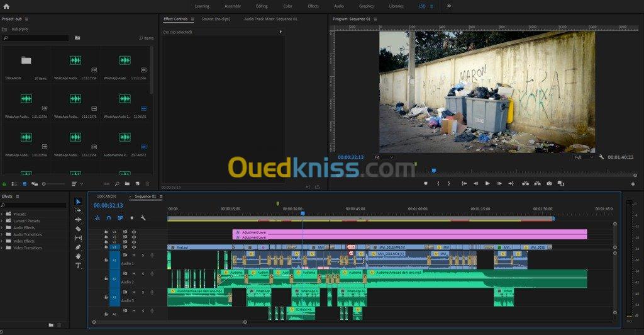Click the Export Frame camera icon

click(549, 183)
